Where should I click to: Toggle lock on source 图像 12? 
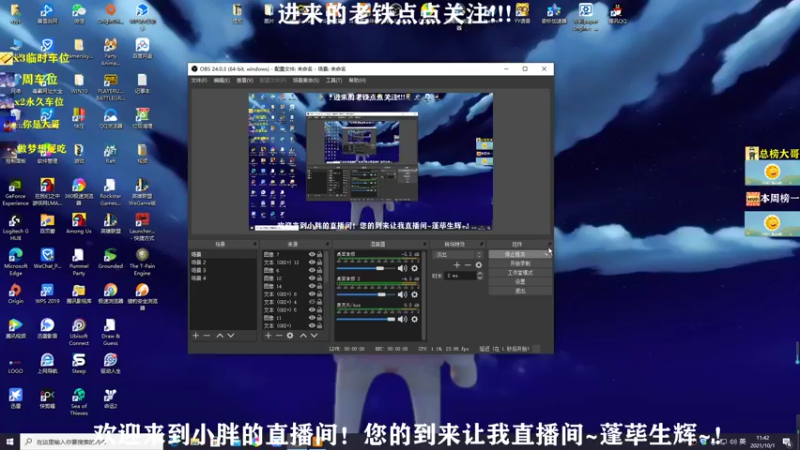point(319,279)
